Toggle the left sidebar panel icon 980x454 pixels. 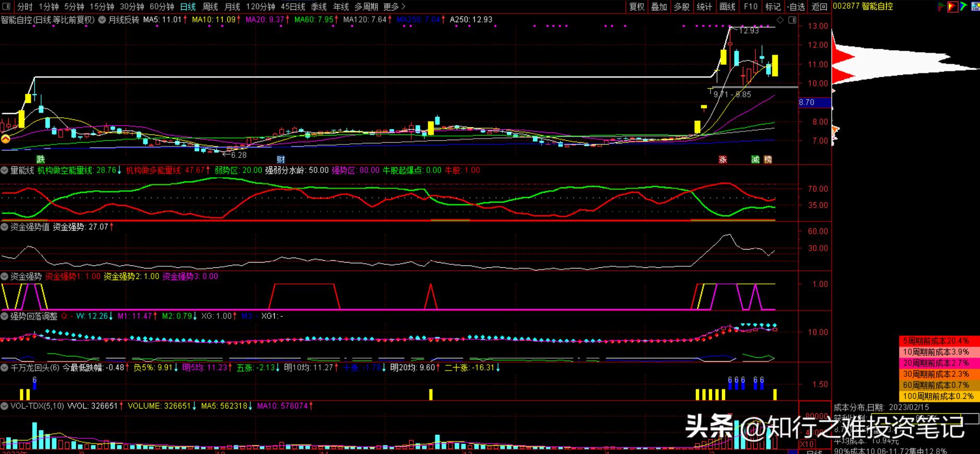(6, 7)
